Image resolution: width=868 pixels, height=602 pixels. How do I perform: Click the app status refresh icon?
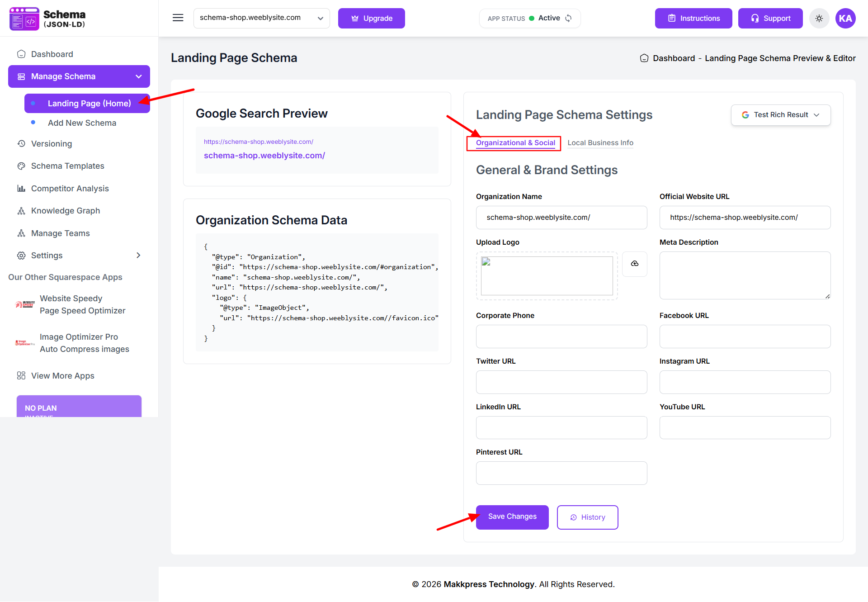click(569, 18)
